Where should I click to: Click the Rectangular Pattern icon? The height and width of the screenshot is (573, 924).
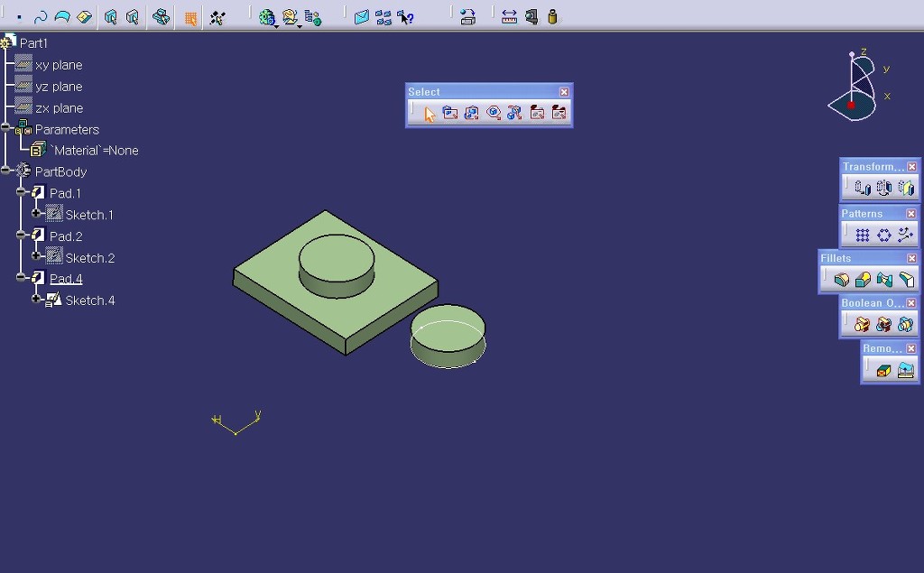coord(863,235)
